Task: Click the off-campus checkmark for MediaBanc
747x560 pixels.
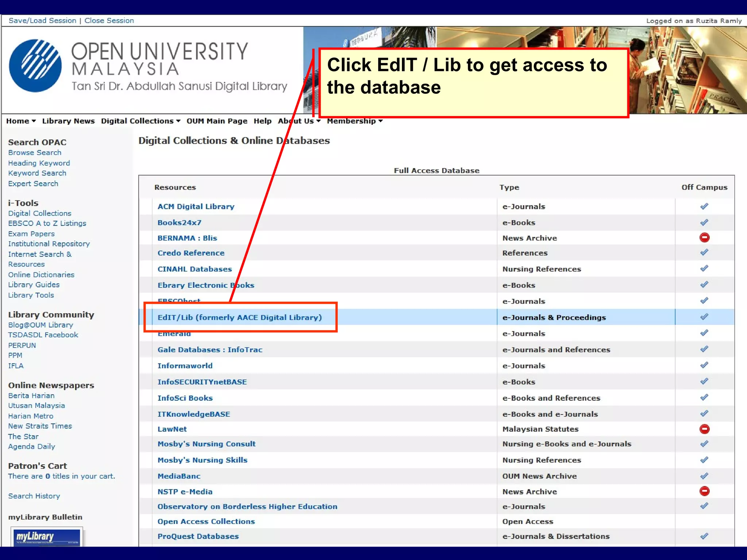Action: (x=704, y=476)
